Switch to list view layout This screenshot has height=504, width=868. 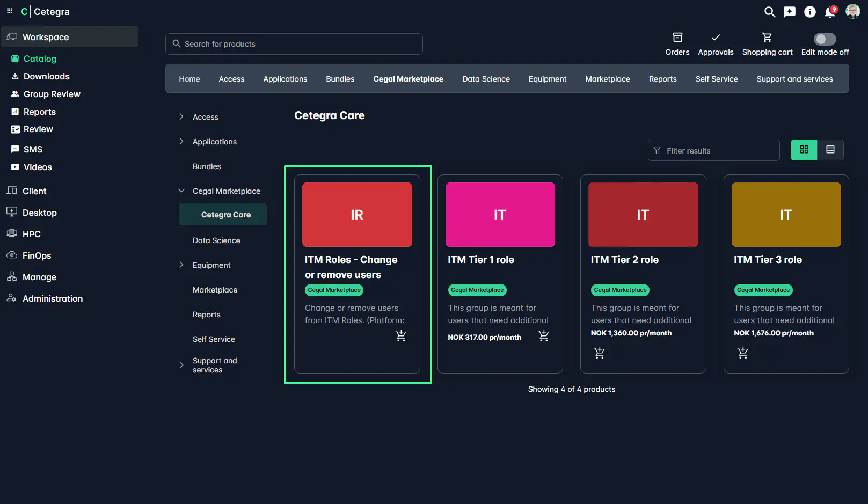(x=830, y=150)
